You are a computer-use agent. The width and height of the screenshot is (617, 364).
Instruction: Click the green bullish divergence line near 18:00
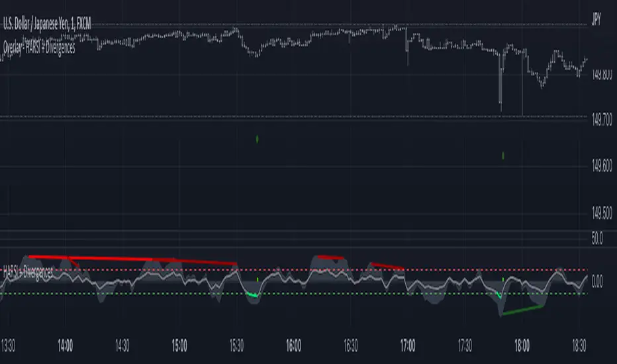pos(522,310)
